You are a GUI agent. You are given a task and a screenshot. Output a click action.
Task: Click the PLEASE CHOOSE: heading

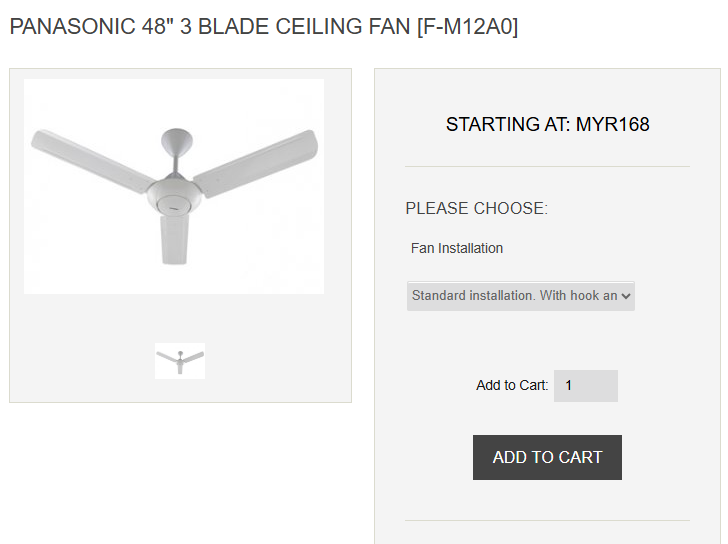(476, 209)
